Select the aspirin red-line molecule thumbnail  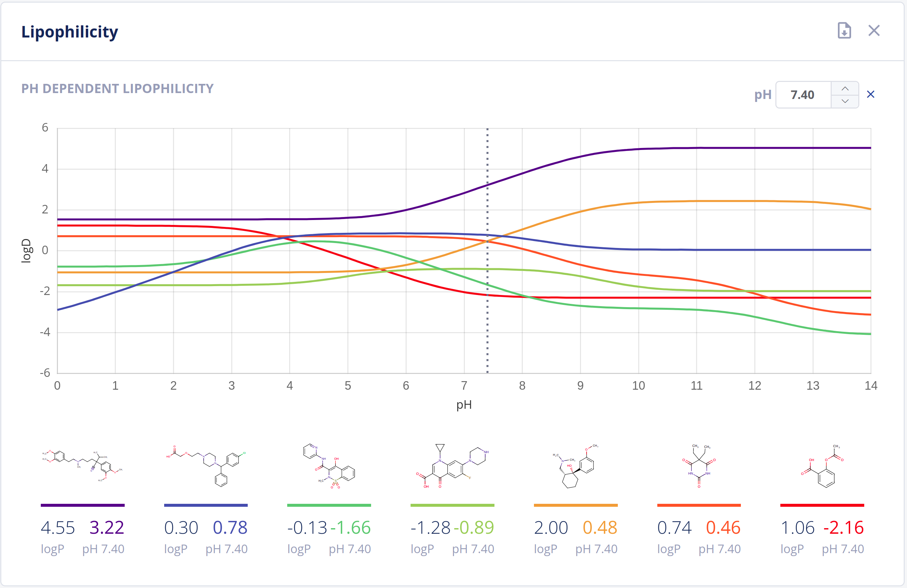pyautogui.click(x=822, y=465)
